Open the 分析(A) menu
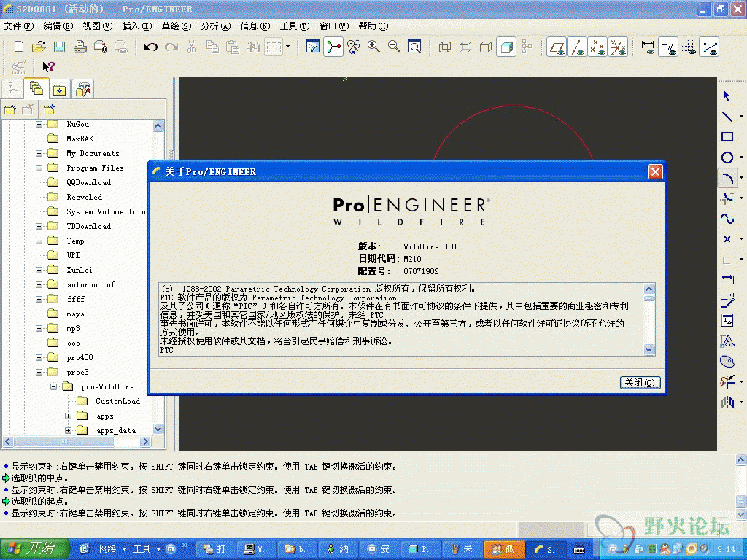The width and height of the screenshot is (747, 560). point(216,26)
